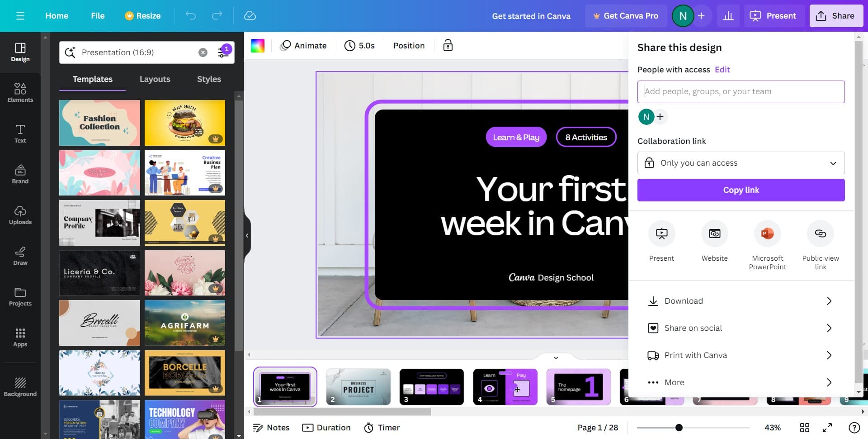Viewport: 868px width, 439px height.
Task: Select the Business Project slide thumbnail
Action: tap(358, 387)
